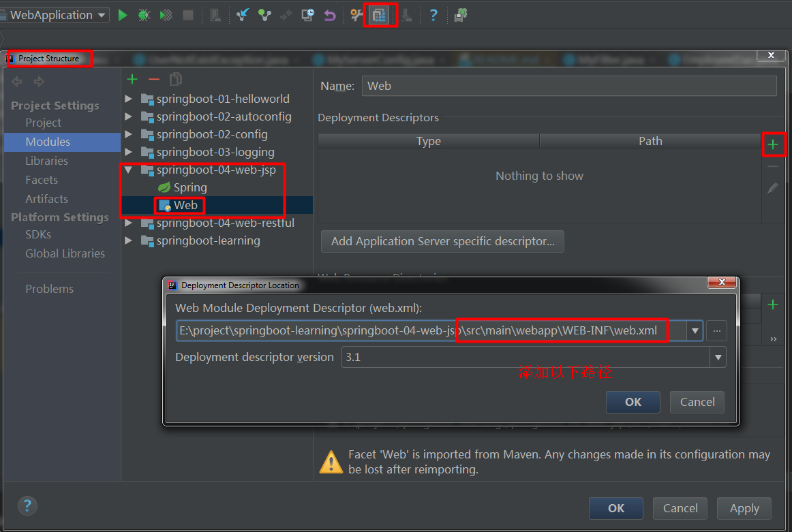Run WebApplication with coverage
This screenshot has height=532, width=792.
(166, 15)
